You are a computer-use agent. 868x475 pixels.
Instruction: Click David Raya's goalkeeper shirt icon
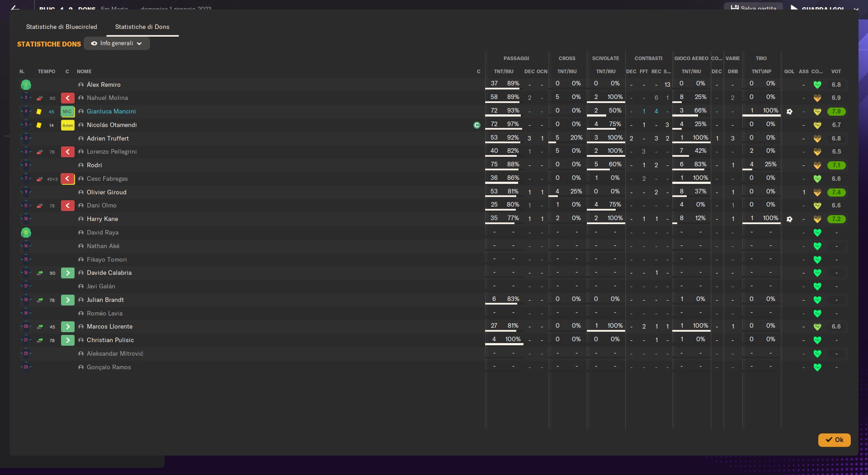[x=26, y=233]
